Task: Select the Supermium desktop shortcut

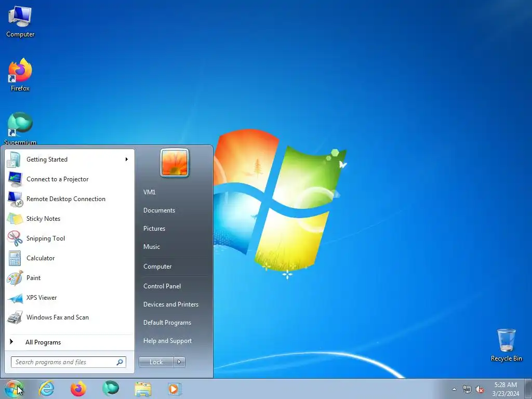Action: click(x=20, y=128)
